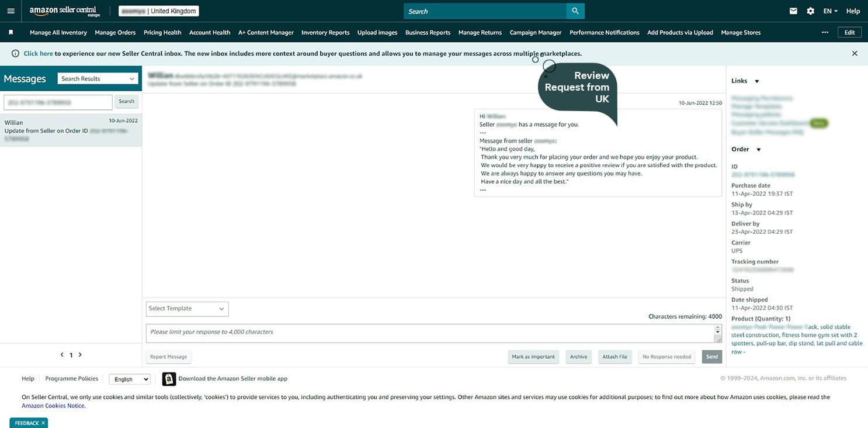Open the settings gear icon

coord(810,11)
